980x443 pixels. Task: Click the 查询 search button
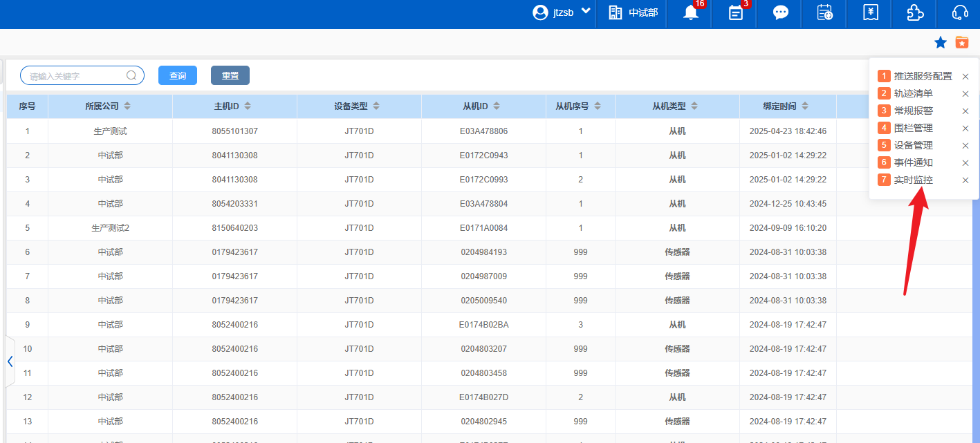pyautogui.click(x=178, y=76)
